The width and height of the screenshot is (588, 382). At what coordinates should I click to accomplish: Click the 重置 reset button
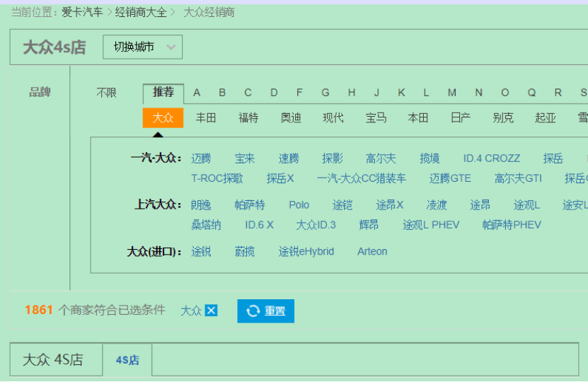(x=265, y=311)
